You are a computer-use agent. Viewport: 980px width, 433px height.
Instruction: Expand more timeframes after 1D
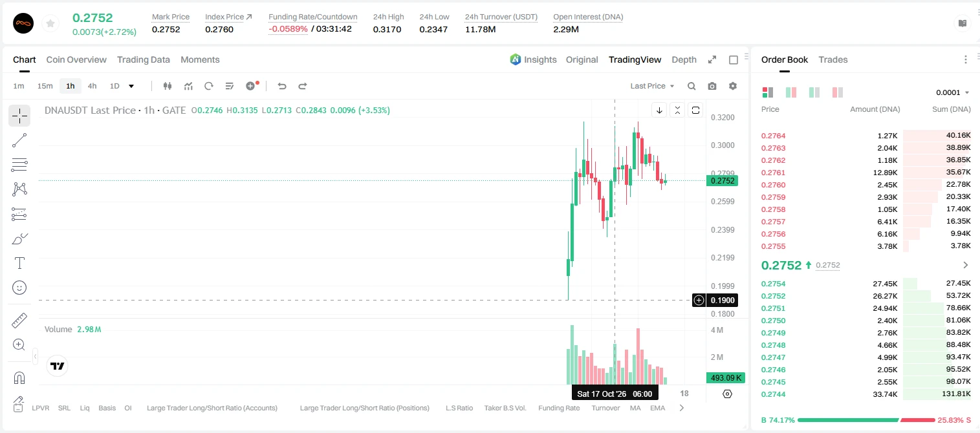[131, 86]
